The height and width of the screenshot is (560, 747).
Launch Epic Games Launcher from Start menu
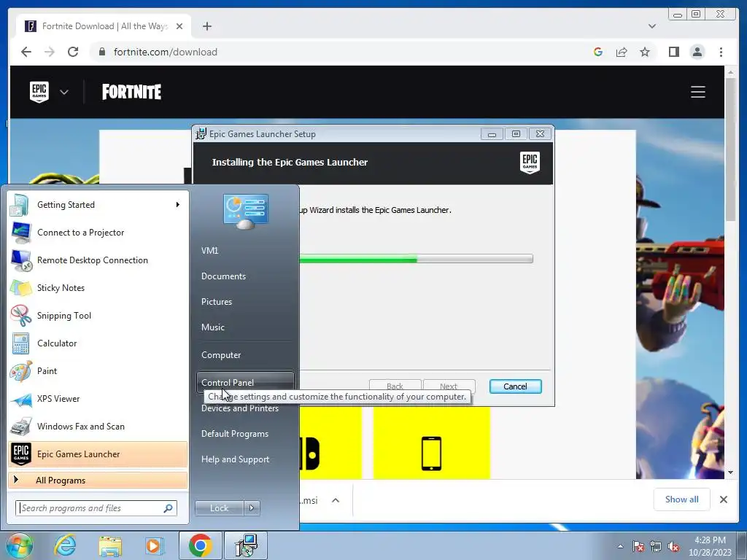tap(98, 454)
